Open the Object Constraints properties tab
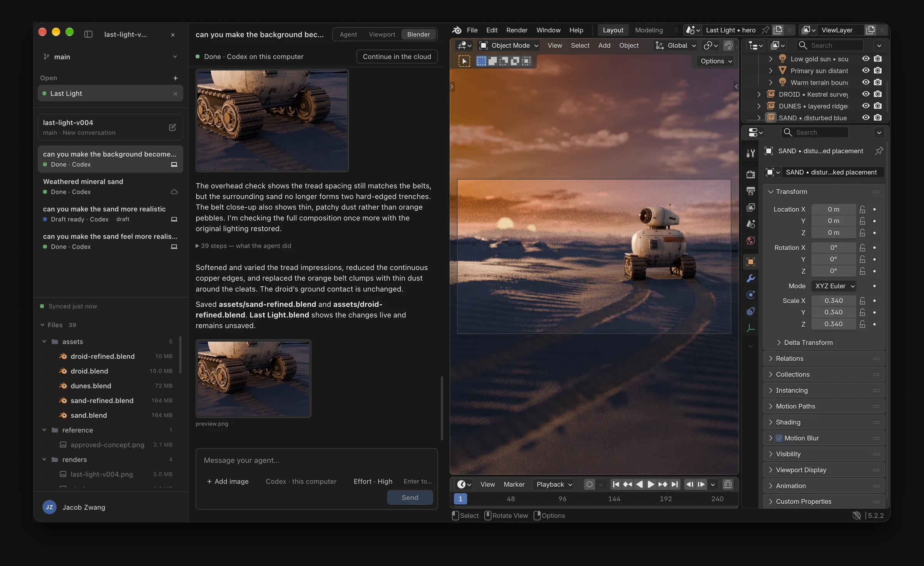The width and height of the screenshot is (924, 566). 750,312
